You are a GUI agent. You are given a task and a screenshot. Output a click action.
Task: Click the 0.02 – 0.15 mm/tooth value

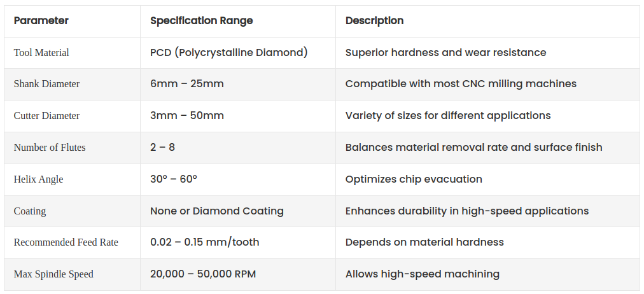[x=205, y=242]
